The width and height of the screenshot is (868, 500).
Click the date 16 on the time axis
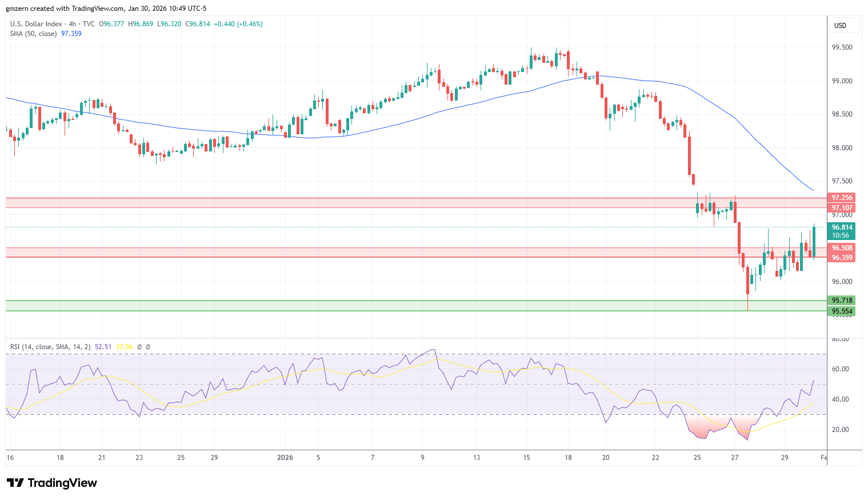(10, 458)
